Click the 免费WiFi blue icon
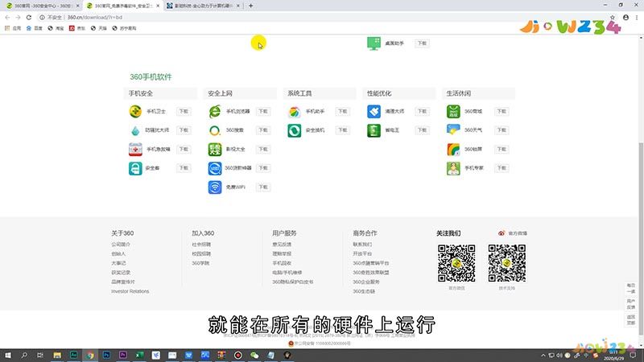644x362 pixels. tap(215, 187)
